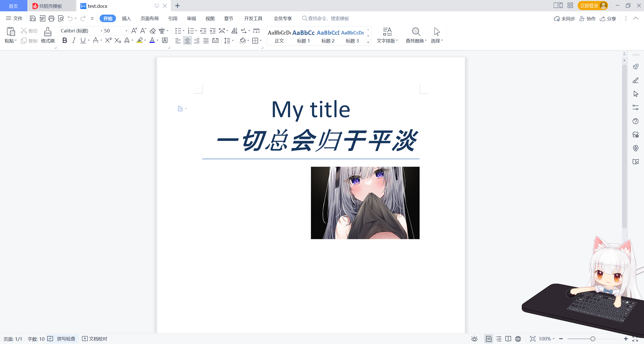This screenshot has height=344, width=644.
Task: Clear formatting with eraser icon
Action: [153, 31]
